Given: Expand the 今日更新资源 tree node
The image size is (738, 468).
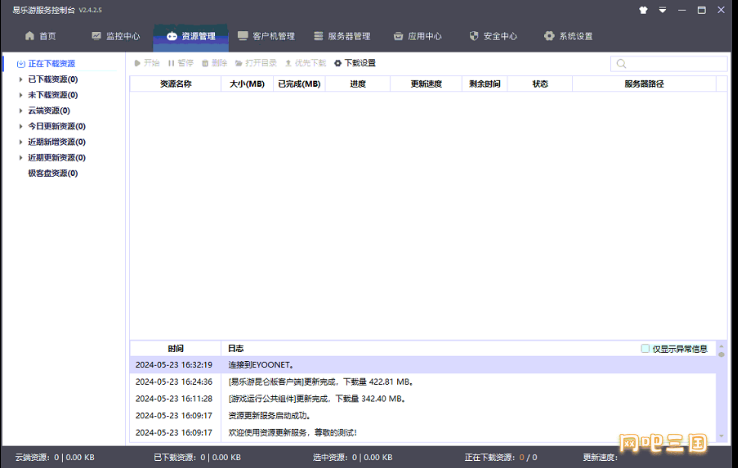Looking at the screenshot, I should (x=21, y=127).
